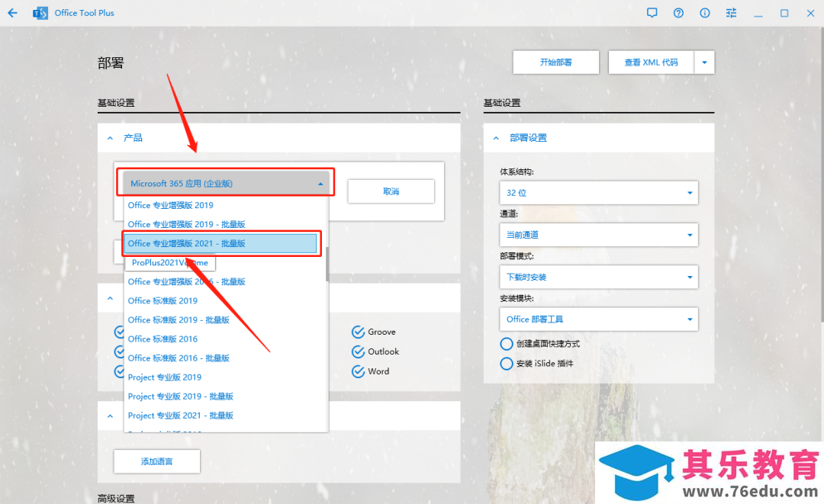Click the Office Tool Plus logo icon

(40, 13)
